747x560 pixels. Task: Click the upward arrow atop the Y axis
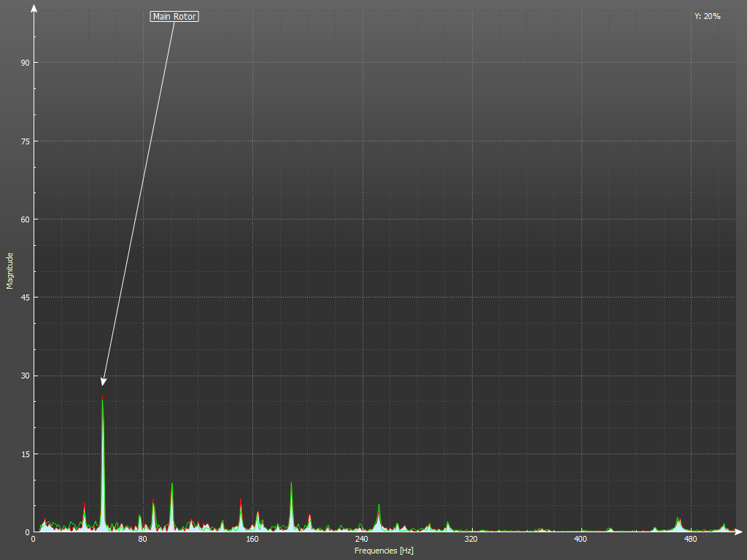pyautogui.click(x=34, y=8)
